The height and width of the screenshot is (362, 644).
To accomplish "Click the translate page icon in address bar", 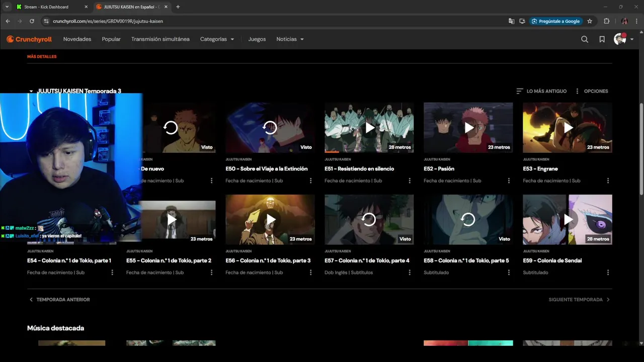I will (x=512, y=21).
